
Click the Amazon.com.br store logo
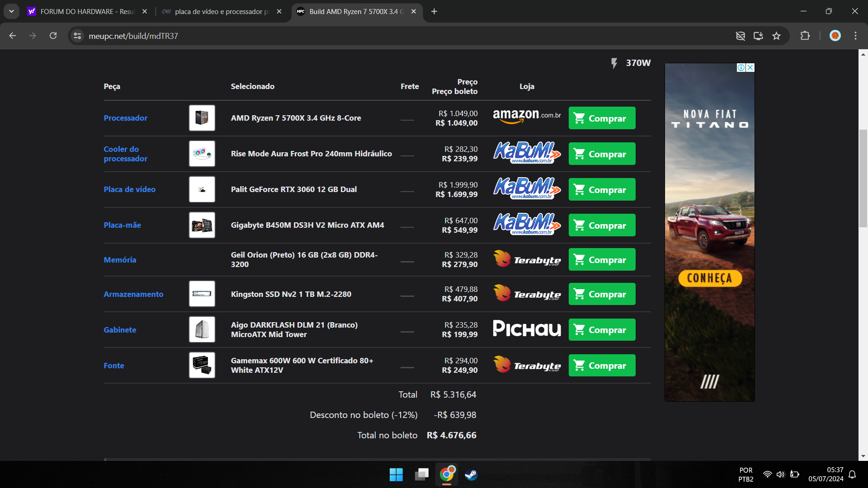527,117
